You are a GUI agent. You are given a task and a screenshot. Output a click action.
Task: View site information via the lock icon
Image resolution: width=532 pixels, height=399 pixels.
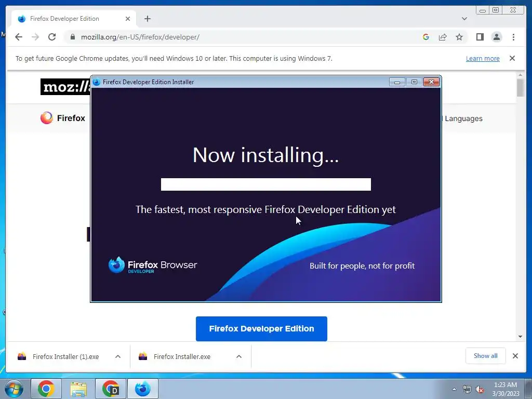(x=72, y=37)
